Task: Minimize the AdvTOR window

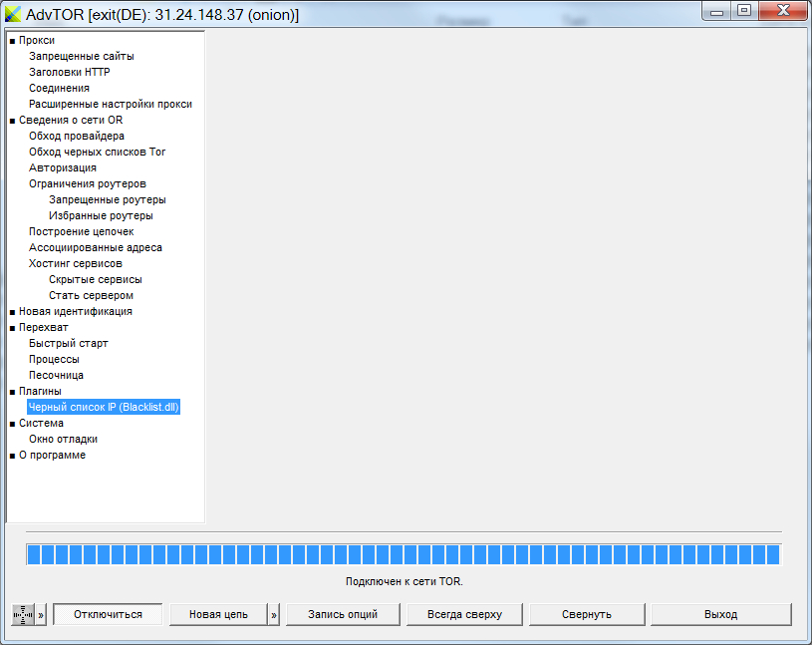Action: [x=716, y=11]
